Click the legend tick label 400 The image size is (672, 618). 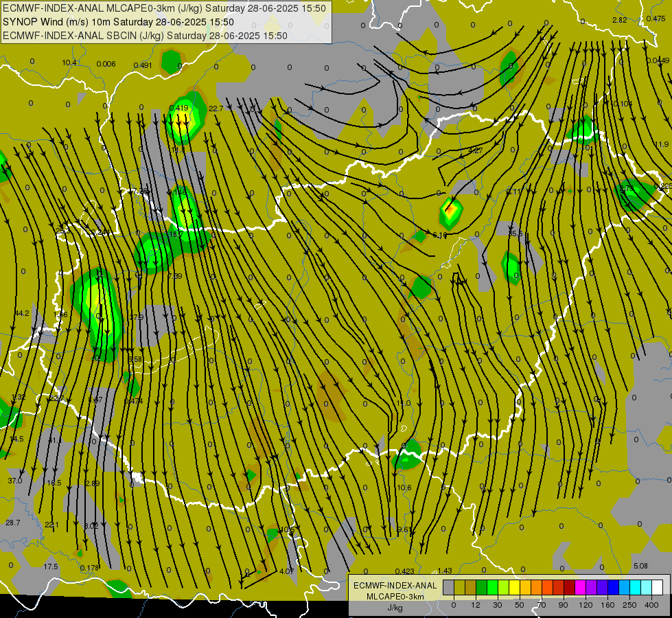pos(651,605)
